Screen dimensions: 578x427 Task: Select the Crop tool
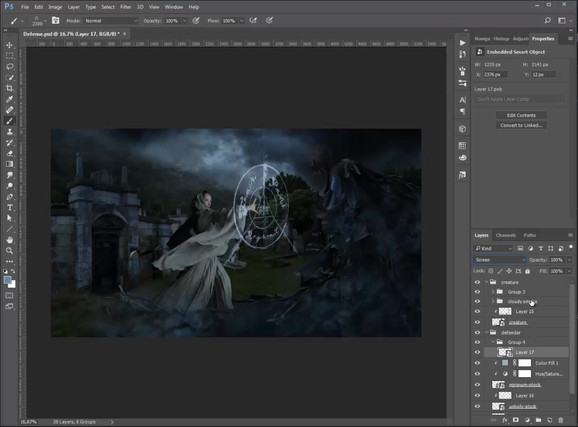[x=10, y=88]
